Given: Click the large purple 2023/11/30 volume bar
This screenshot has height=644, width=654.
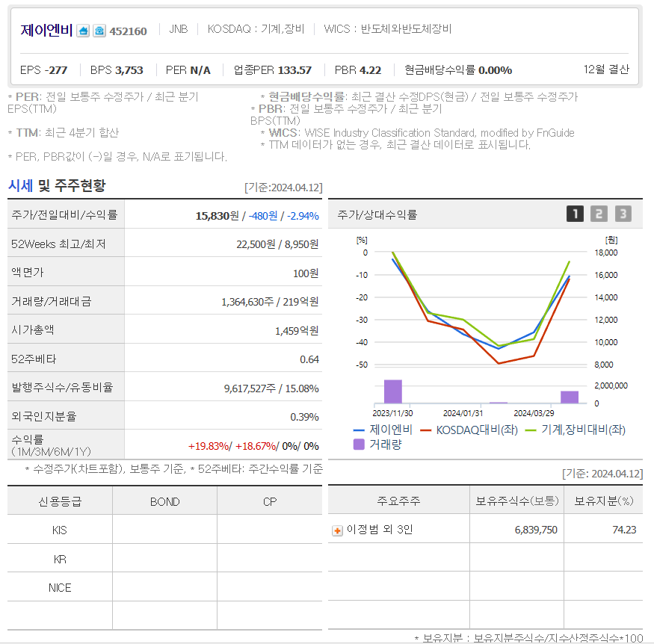Looking at the screenshot, I should click(x=393, y=391).
